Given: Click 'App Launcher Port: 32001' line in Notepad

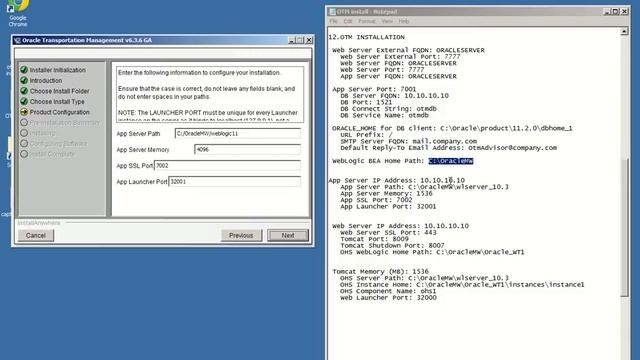Looking at the screenshot, I should click(388, 207).
